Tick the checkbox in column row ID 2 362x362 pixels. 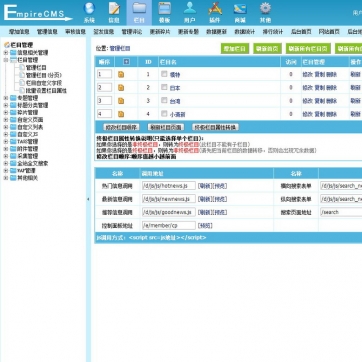pyautogui.click(x=164, y=87)
